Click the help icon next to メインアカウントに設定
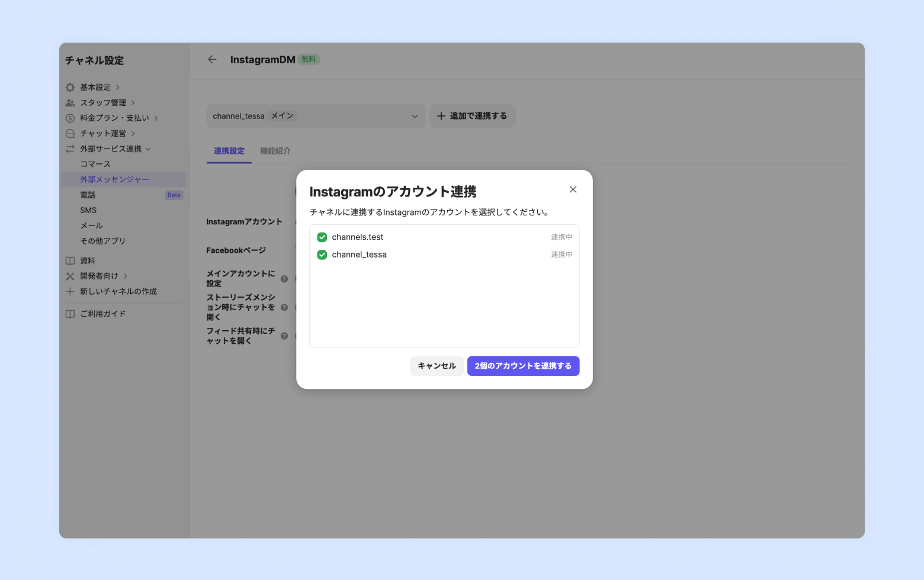 [284, 279]
